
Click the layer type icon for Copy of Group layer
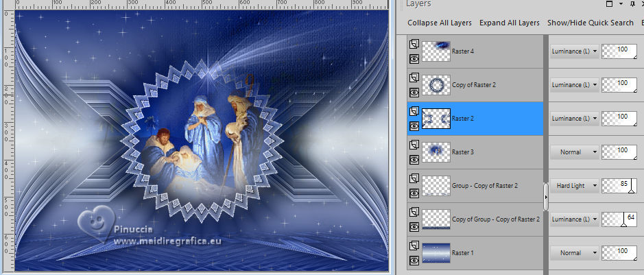tap(414, 212)
